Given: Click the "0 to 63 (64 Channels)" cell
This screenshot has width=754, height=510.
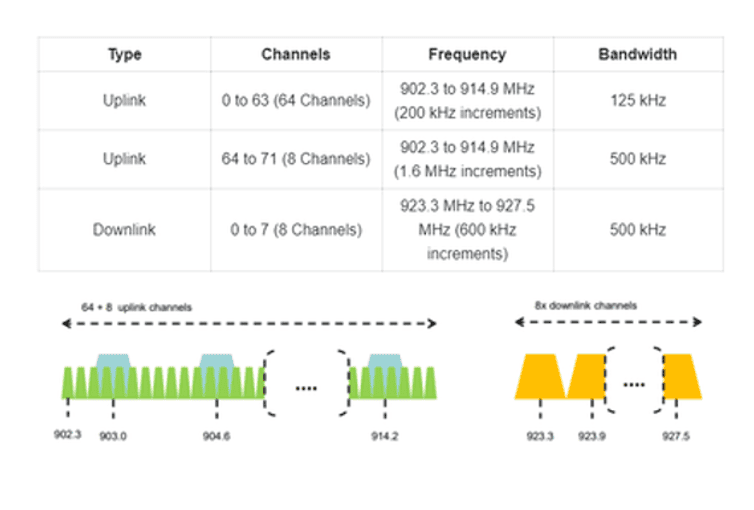Looking at the screenshot, I should coord(296,100).
